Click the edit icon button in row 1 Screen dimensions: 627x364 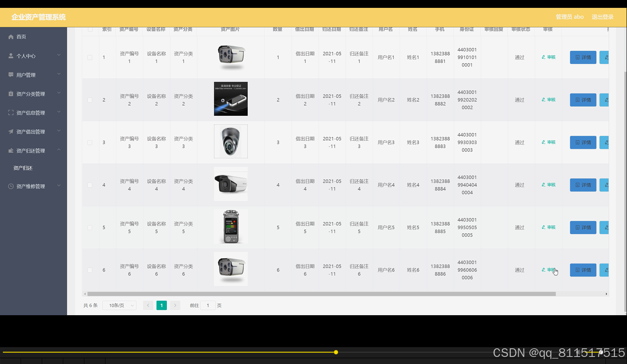pyautogui.click(x=604, y=57)
